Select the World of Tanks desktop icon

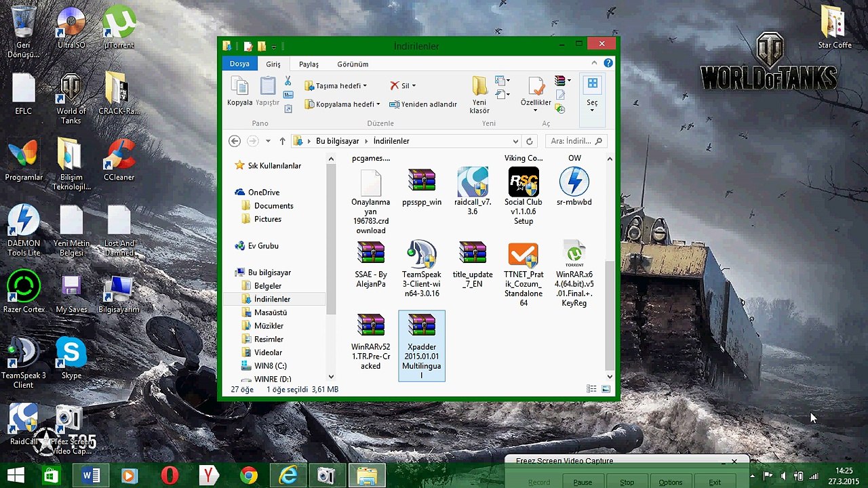pos(71,100)
